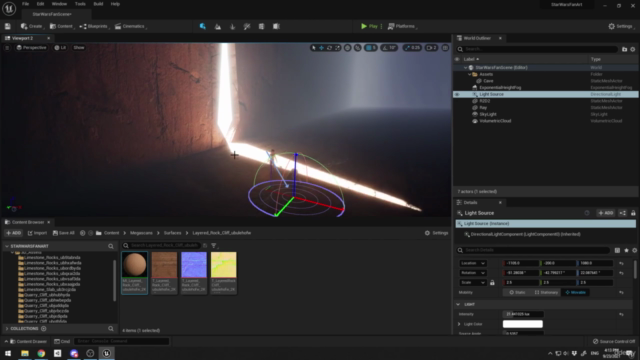This screenshot has width=640, height=360.
Task: Click the surface snapping icon in viewport
Action: click(358, 48)
